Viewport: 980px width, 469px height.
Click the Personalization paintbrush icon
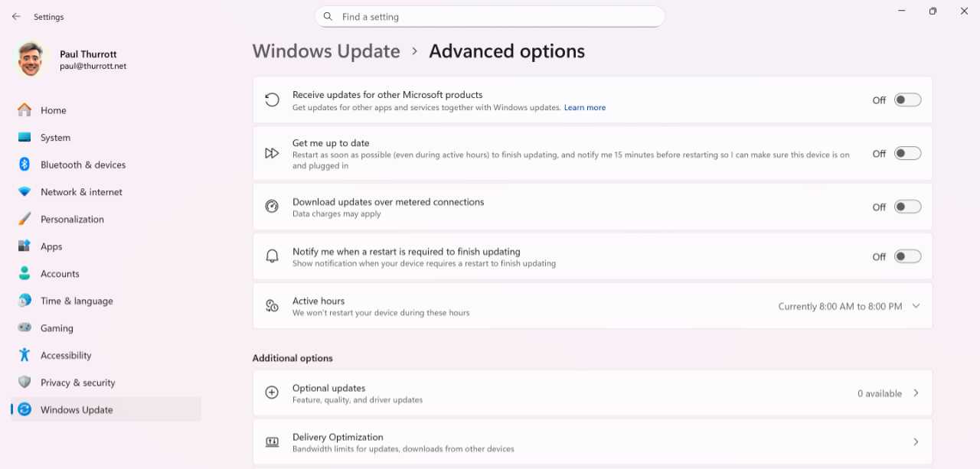[x=24, y=219]
